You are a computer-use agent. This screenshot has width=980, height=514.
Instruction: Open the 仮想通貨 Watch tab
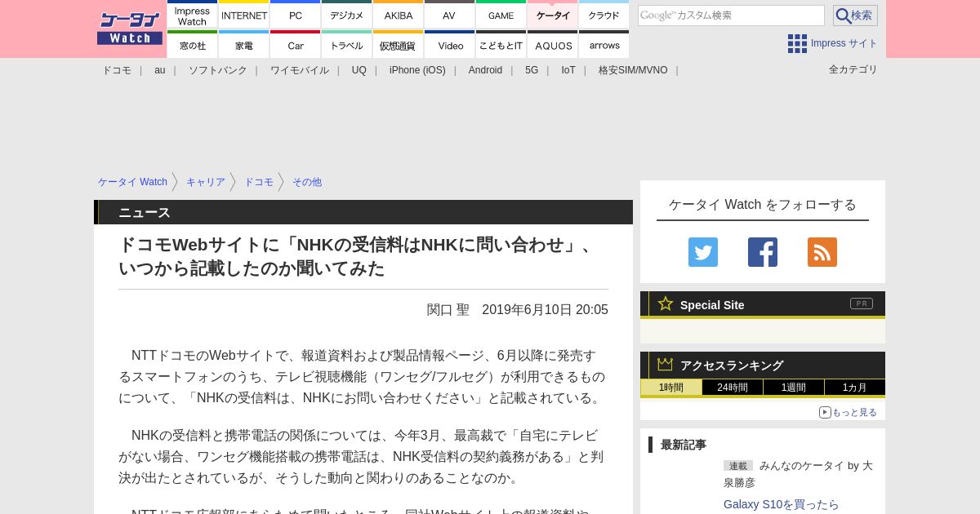pos(399,45)
